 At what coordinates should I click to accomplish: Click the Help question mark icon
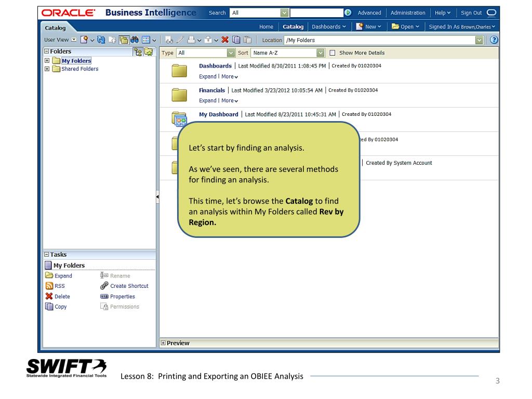[x=494, y=40]
